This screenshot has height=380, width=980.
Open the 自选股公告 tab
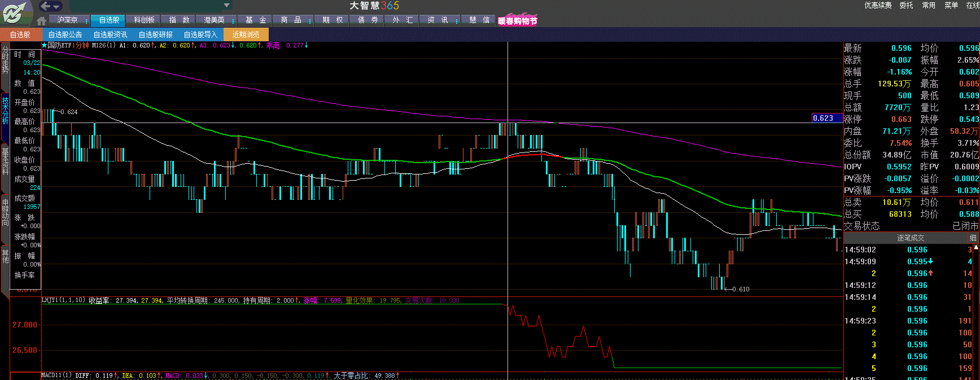[x=65, y=34]
